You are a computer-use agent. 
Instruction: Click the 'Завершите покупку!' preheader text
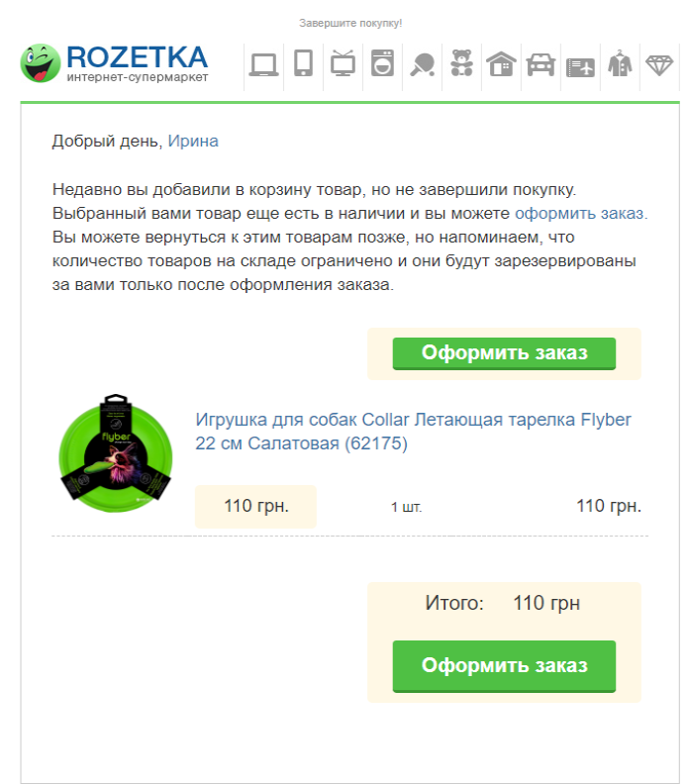pyautogui.click(x=350, y=23)
